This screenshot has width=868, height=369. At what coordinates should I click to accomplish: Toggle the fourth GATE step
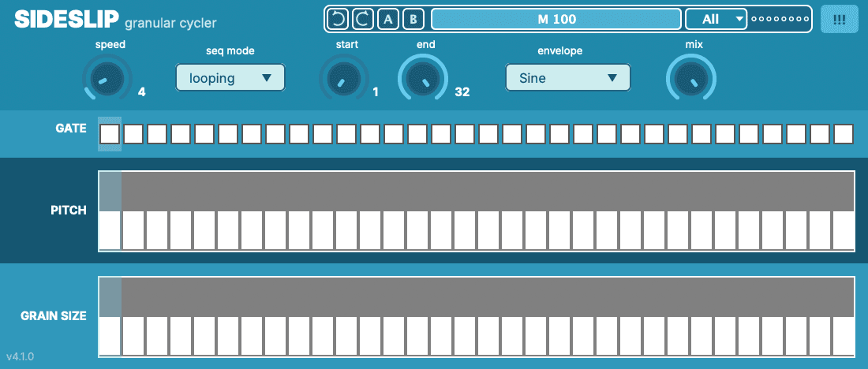pos(181,134)
